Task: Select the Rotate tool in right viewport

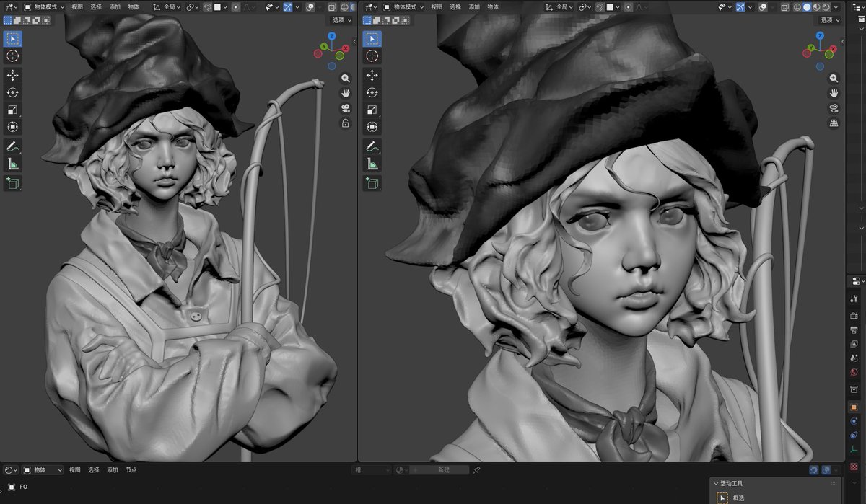Action: [x=372, y=93]
